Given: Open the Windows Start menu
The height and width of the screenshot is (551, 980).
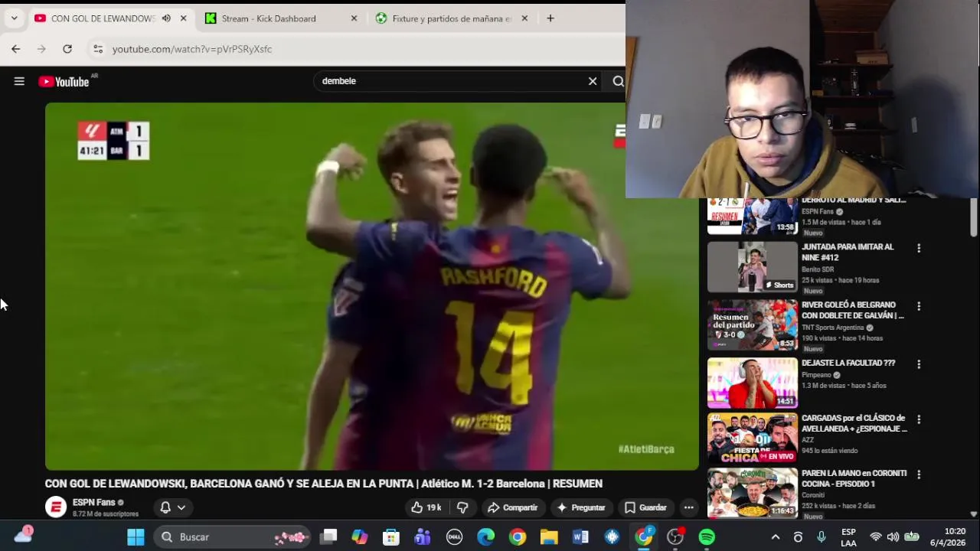Looking at the screenshot, I should [136, 537].
